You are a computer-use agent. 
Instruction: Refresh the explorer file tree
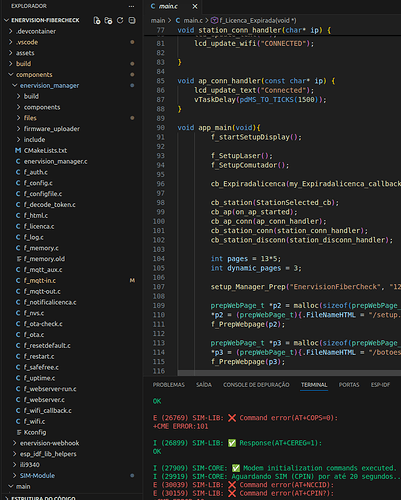click(x=120, y=20)
